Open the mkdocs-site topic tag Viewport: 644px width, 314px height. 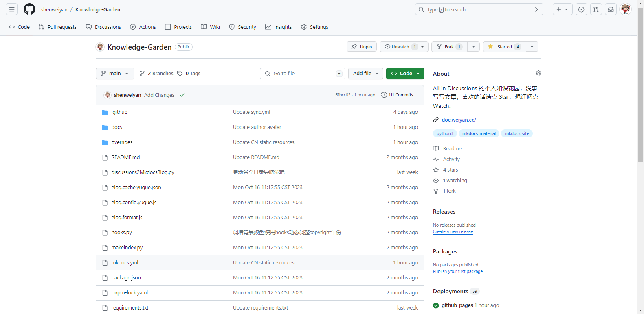tap(517, 133)
